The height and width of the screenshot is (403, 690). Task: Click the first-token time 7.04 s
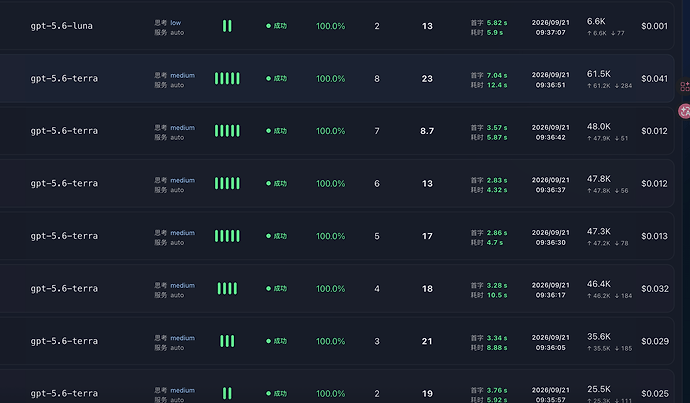497,75
